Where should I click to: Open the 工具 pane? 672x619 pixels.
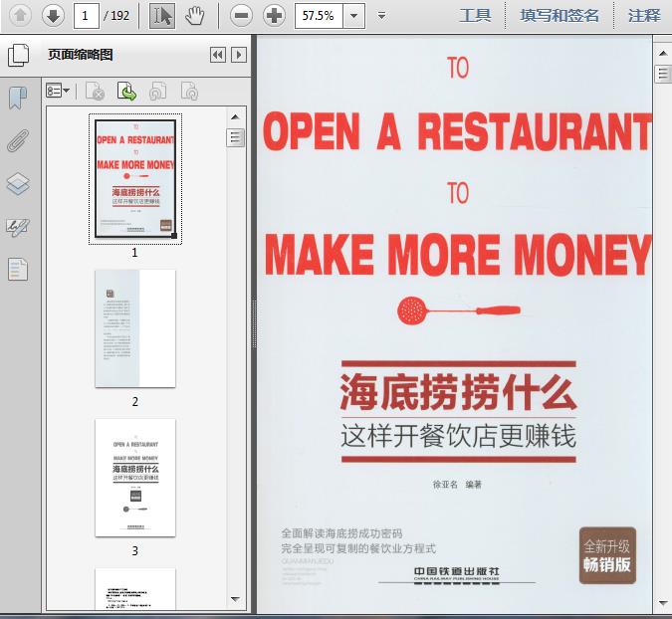475,15
